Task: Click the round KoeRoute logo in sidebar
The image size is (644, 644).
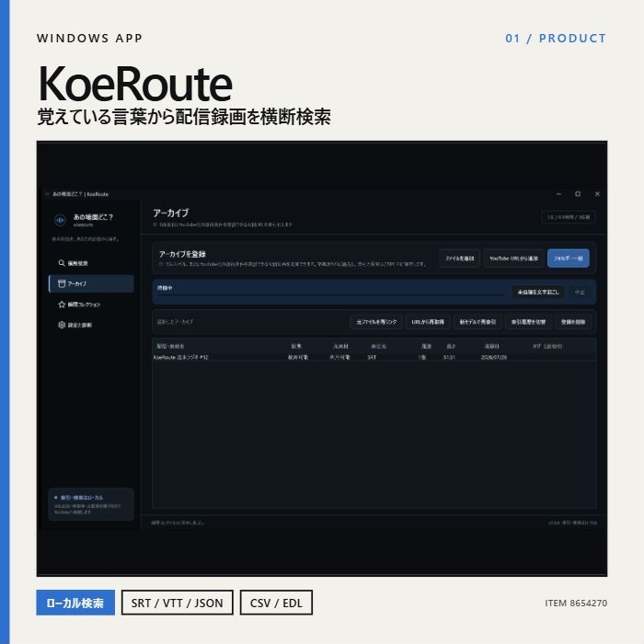Action: [60, 221]
